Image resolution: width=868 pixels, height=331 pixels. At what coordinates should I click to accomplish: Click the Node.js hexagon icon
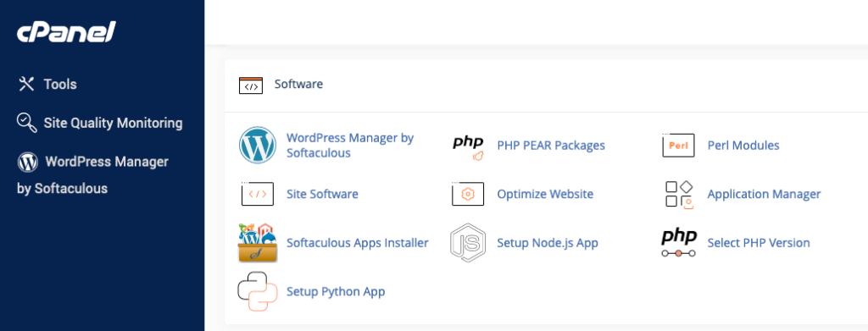tap(468, 243)
